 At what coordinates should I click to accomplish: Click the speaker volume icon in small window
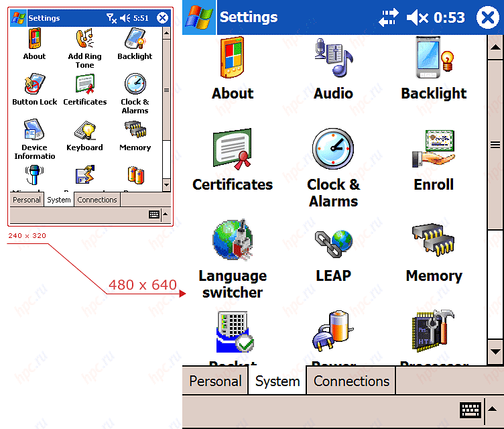[x=125, y=18]
